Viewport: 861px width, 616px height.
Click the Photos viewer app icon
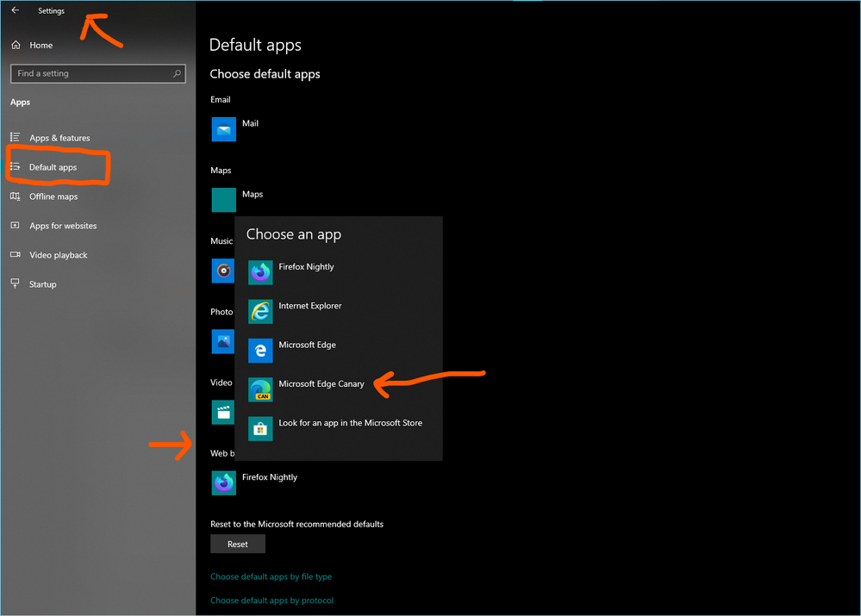click(223, 341)
